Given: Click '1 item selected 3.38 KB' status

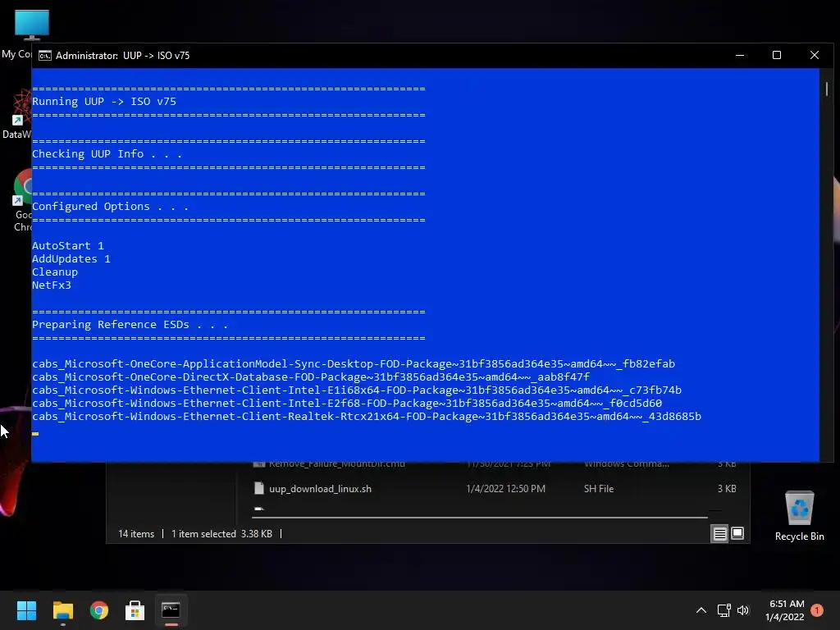Looking at the screenshot, I should [x=221, y=534].
